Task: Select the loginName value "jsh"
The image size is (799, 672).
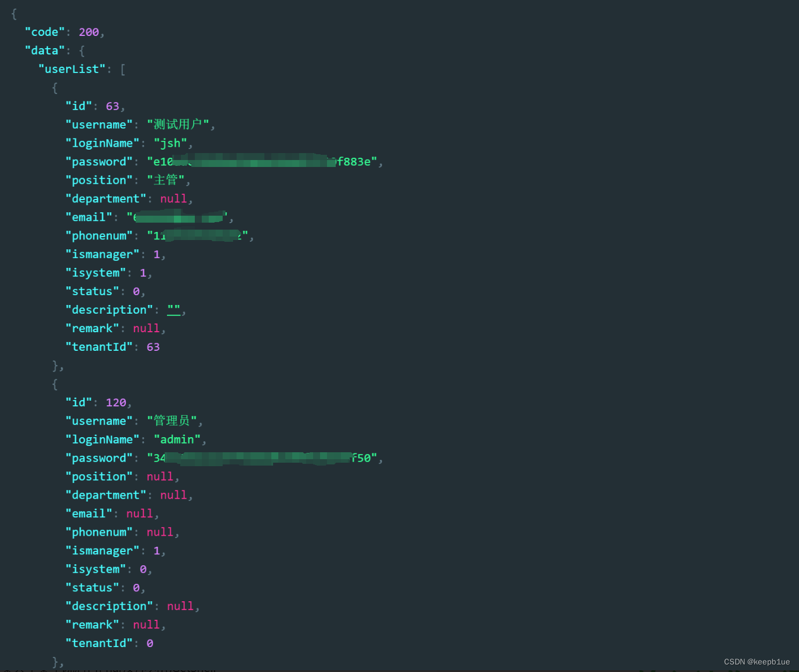Action: [x=170, y=144]
